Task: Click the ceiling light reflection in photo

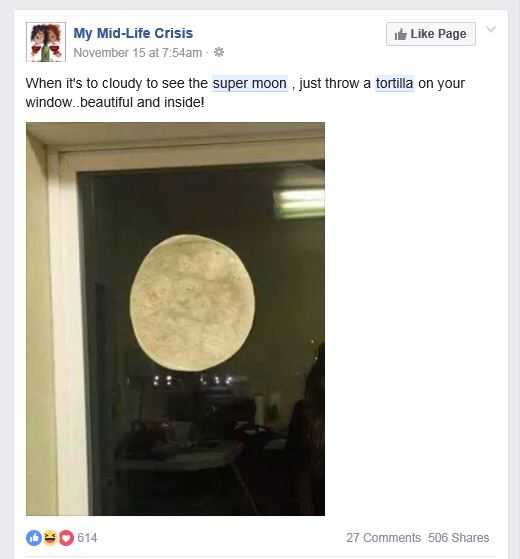Action: [299, 203]
